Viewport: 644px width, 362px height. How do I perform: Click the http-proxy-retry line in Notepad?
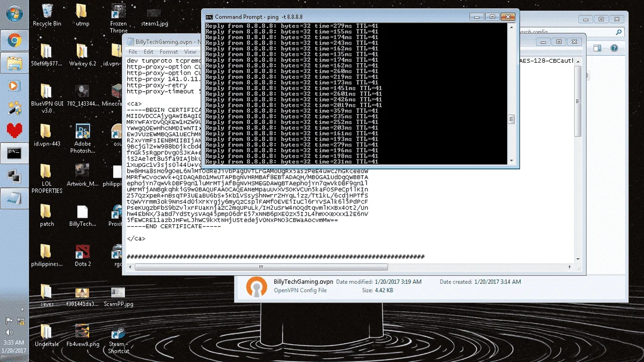click(x=157, y=85)
